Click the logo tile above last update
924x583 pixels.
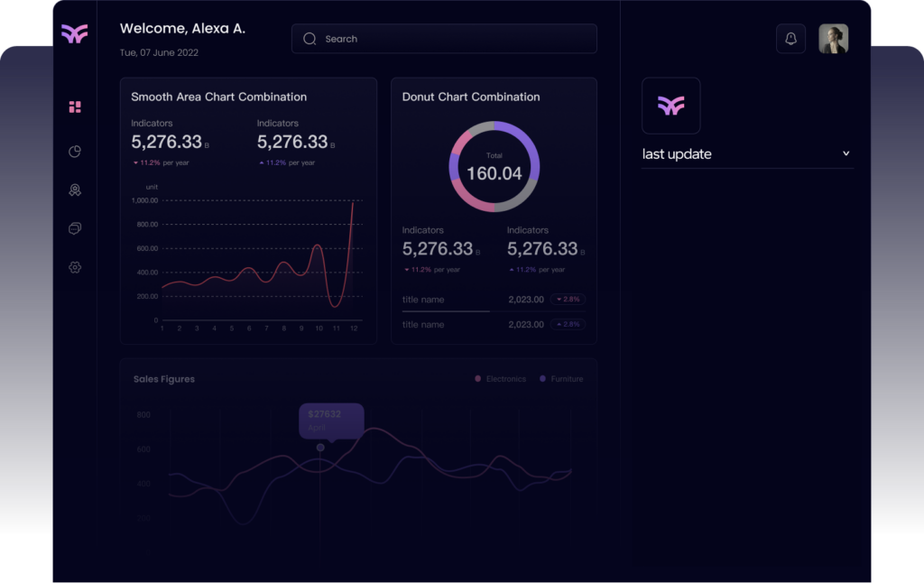tap(670, 106)
